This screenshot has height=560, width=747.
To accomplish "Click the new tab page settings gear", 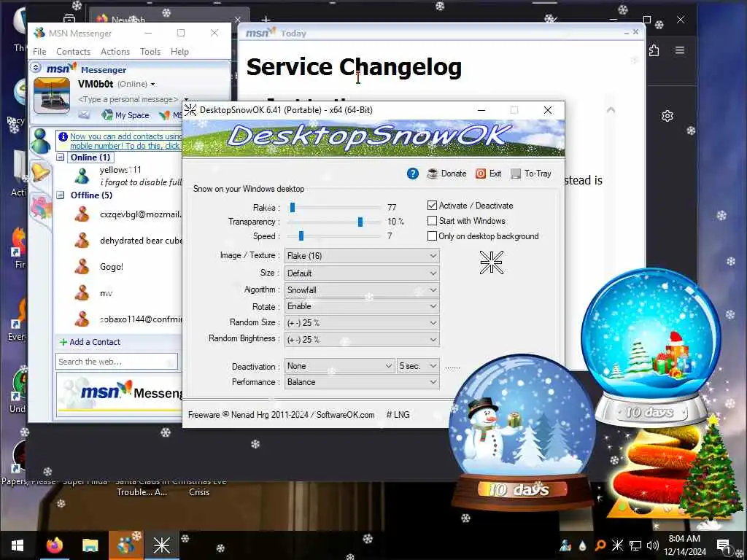I will [667, 116].
